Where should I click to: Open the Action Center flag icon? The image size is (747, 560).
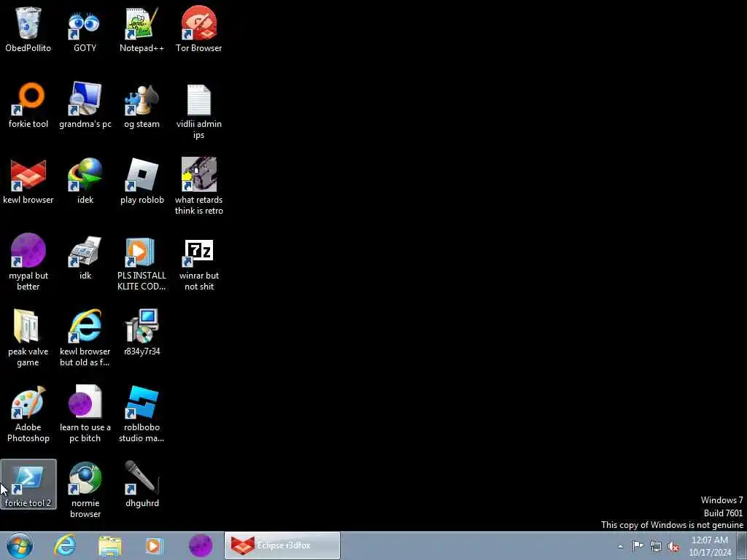(x=638, y=546)
